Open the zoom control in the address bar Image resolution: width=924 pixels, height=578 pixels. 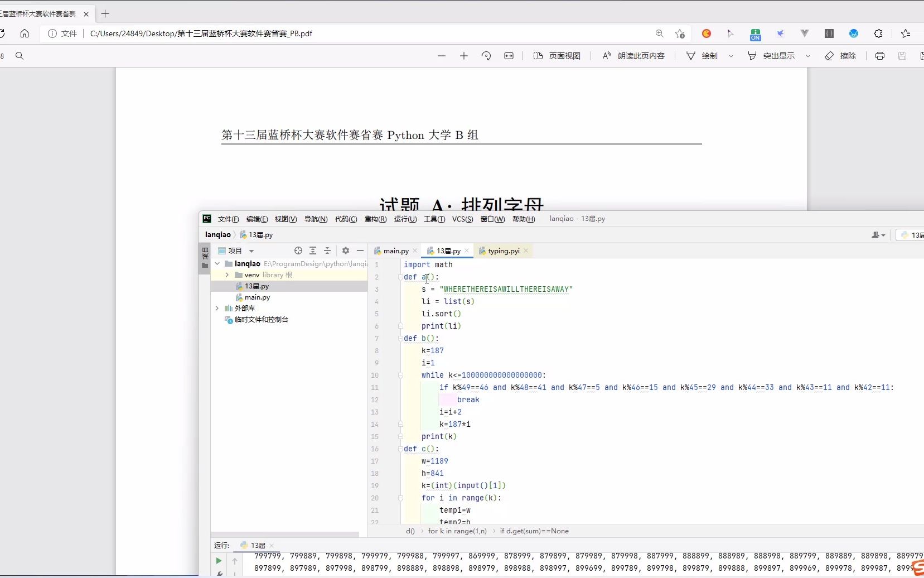click(x=660, y=33)
